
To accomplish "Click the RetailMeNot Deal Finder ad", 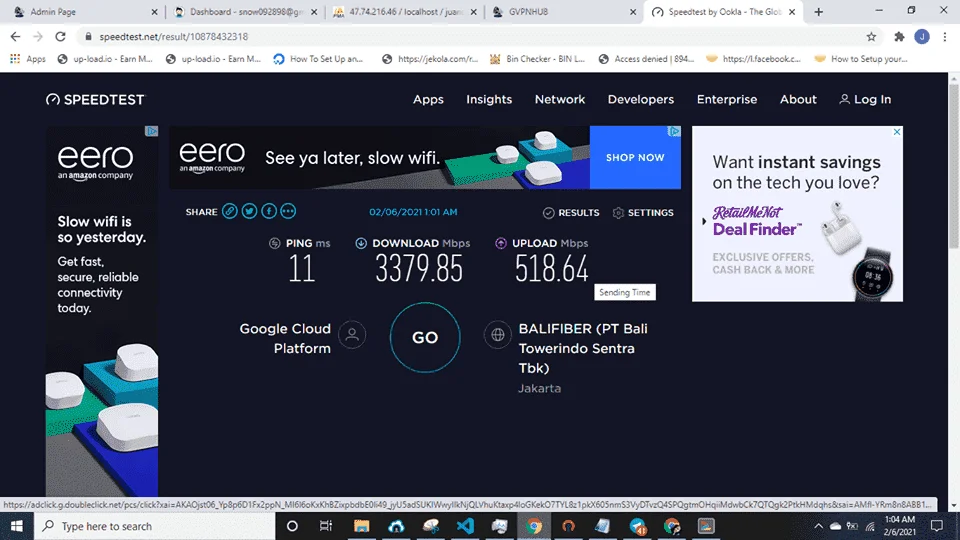I will point(797,214).
